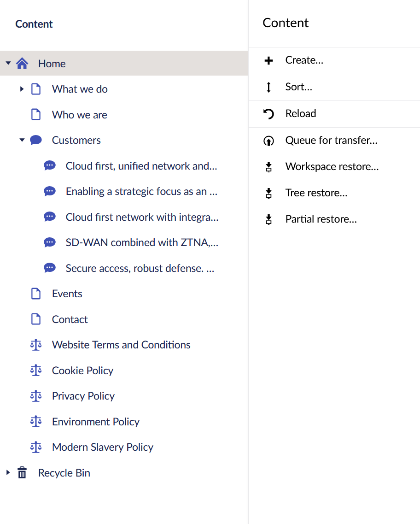
Task: Collapse the Home tree node arrow
Action: pos(8,63)
